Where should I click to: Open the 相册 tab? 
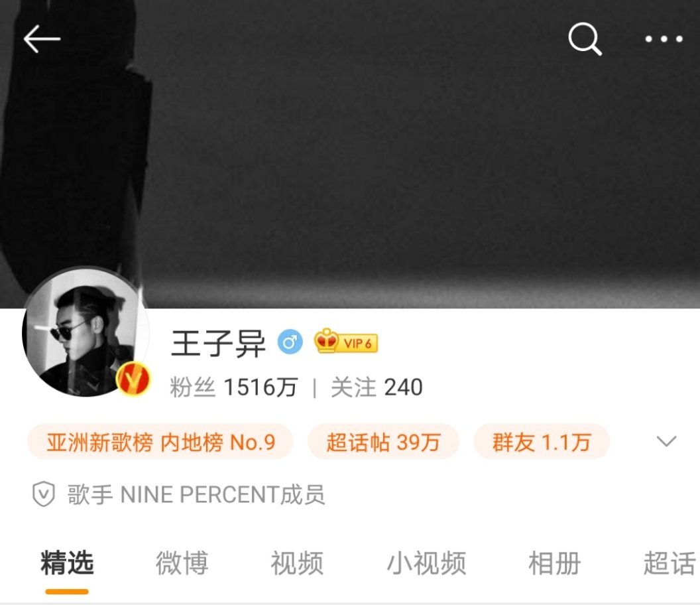click(554, 563)
